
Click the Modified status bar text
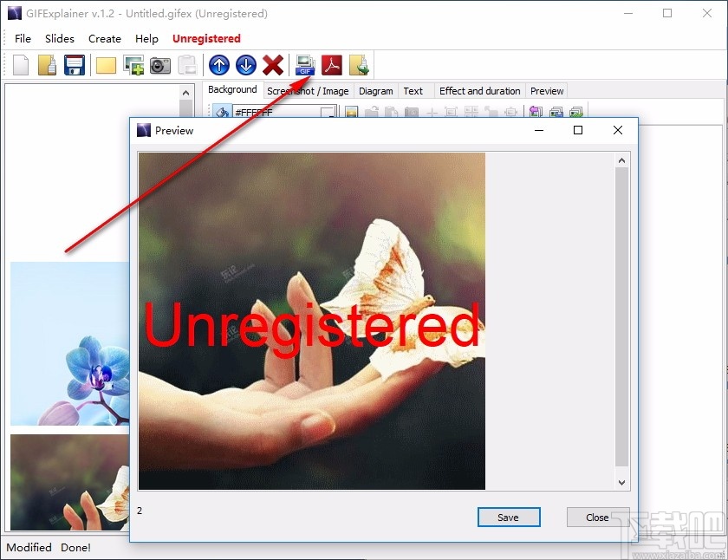[x=29, y=548]
